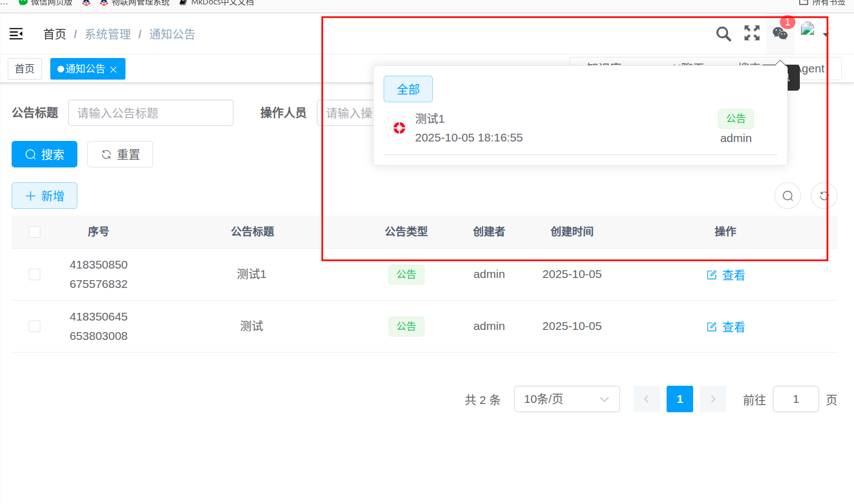Check the row checkbox for 测试1
Image resolution: width=854 pixels, height=504 pixels.
pos(34,275)
